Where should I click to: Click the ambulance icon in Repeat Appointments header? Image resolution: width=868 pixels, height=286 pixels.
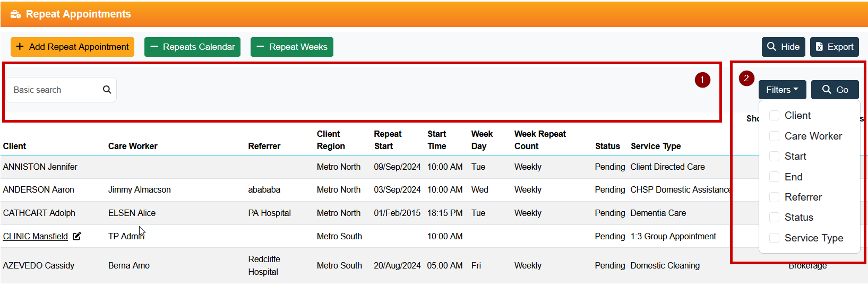tap(15, 14)
